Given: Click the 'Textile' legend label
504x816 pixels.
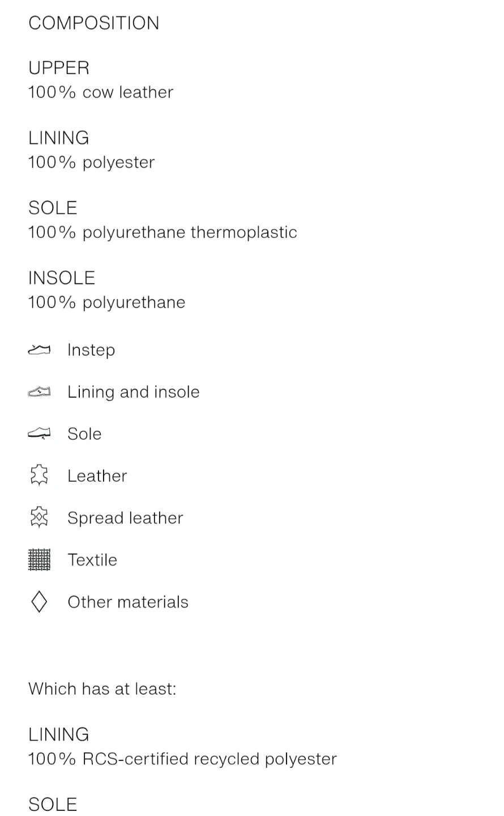Looking at the screenshot, I should click(x=92, y=560).
